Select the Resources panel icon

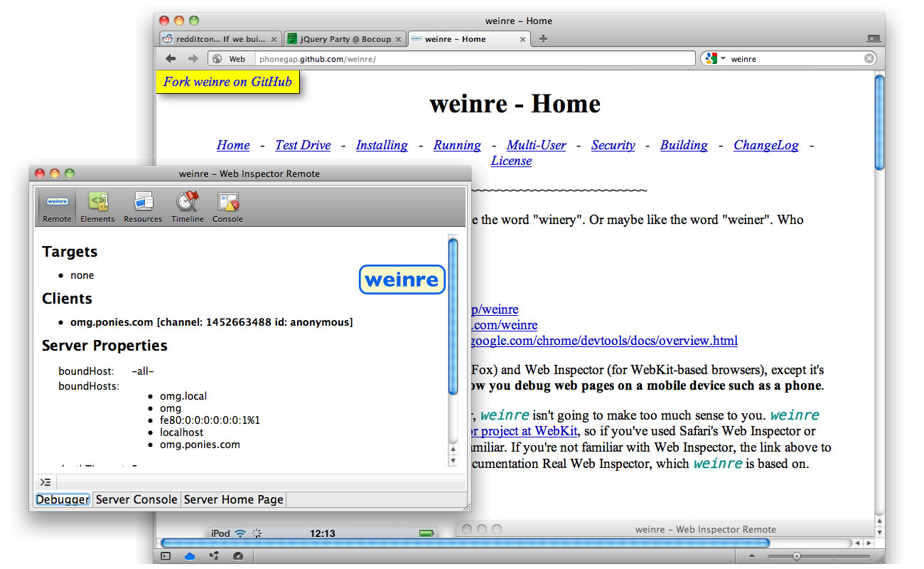point(142,206)
